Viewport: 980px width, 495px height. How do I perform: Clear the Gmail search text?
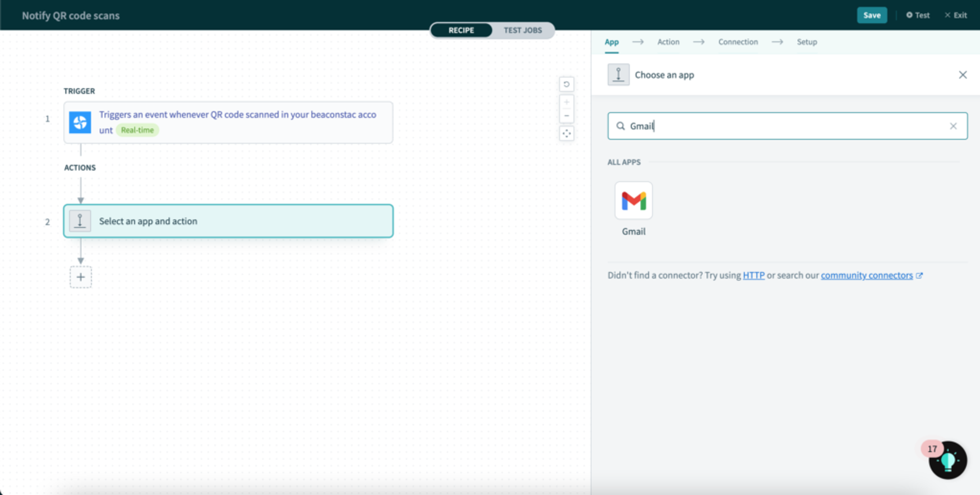pyautogui.click(x=953, y=126)
